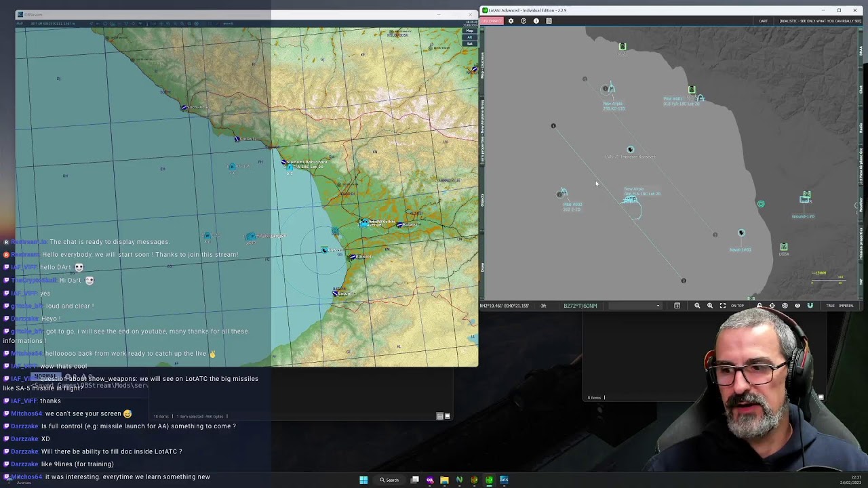Open the LotAtc help question-mark icon
Viewport: 868px width, 488px height.
click(x=524, y=21)
